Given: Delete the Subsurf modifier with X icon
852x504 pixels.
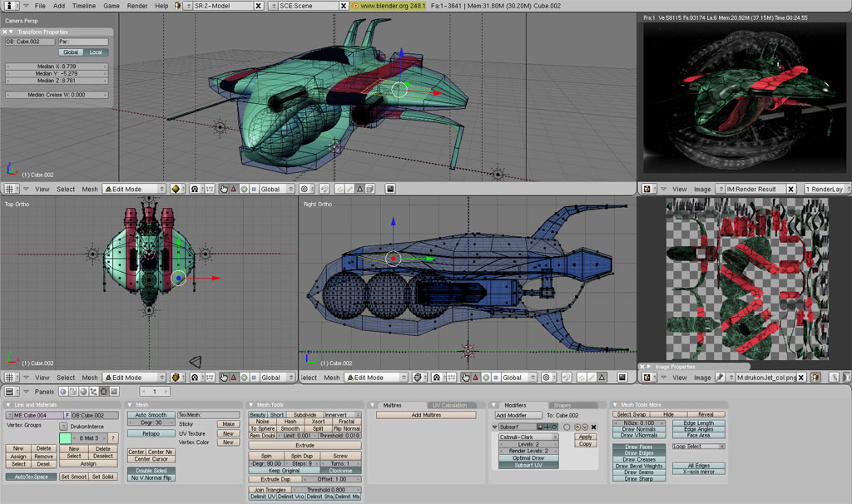Looking at the screenshot, I should (x=593, y=427).
